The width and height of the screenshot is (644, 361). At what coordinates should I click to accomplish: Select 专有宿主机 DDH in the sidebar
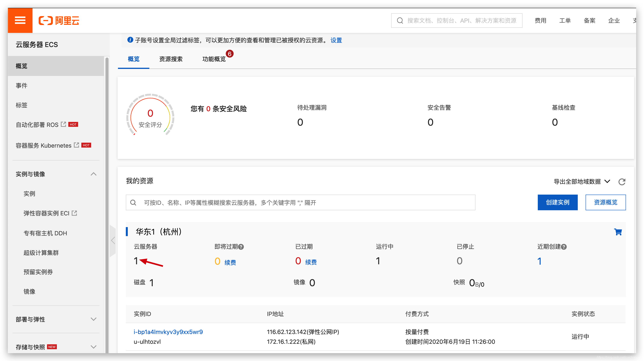(45, 233)
